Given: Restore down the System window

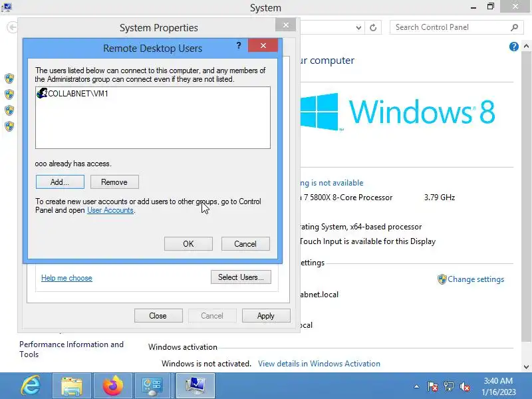Looking at the screenshot, I should (491, 7).
